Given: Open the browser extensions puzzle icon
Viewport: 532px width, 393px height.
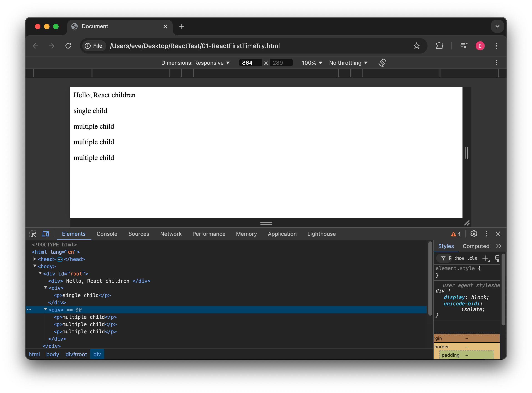Looking at the screenshot, I should (x=439, y=46).
